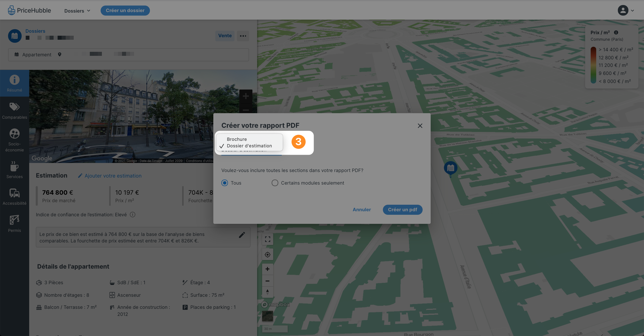This screenshot has height=336, width=644.
Task: Zoom in on the street view photo
Action: (x=246, y=96)
